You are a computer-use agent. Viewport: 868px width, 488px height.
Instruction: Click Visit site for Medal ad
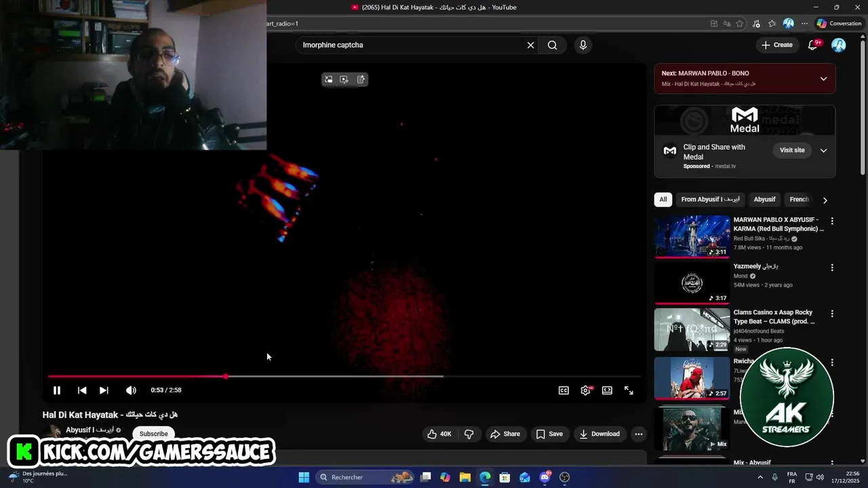(792, 150)
